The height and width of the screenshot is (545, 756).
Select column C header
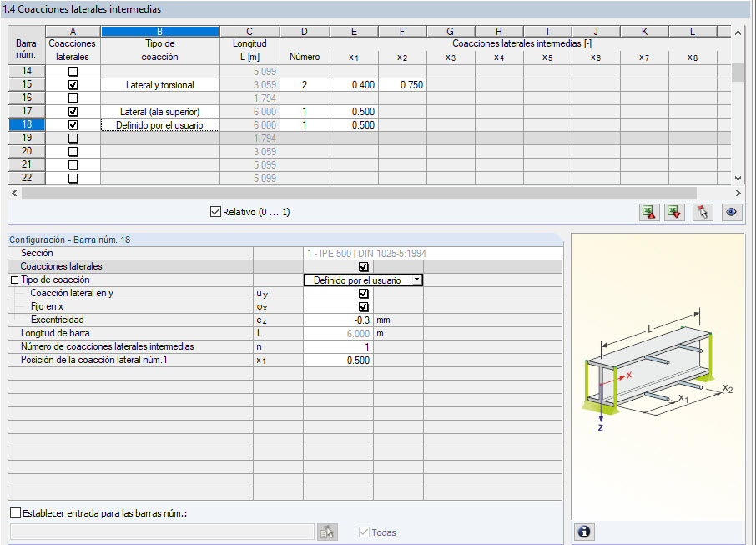pos(249,32)
